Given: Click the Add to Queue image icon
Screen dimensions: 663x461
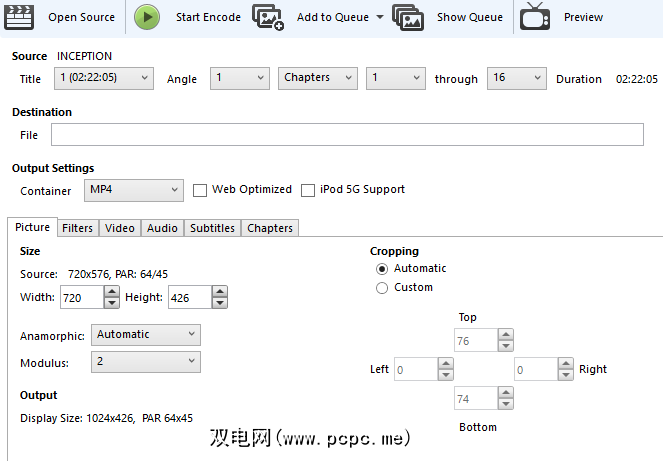Looking at the screenshot, I should [x=267, y=17].
